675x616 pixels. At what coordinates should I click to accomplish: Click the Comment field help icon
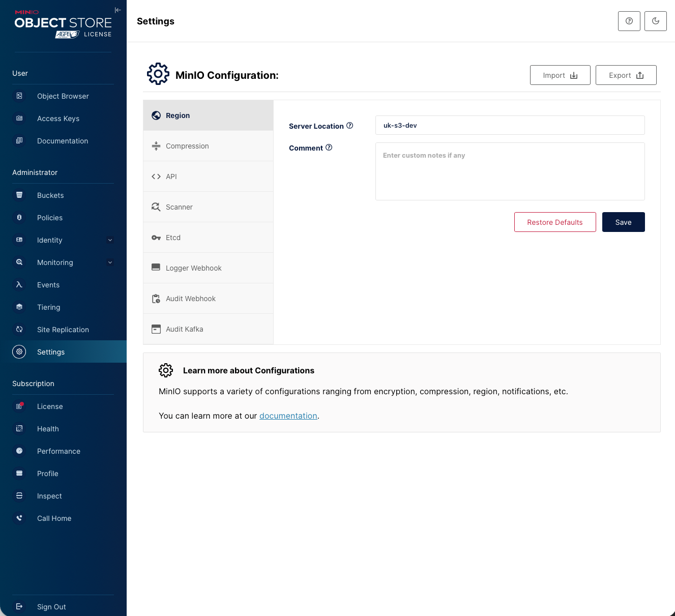pos(329,148)
